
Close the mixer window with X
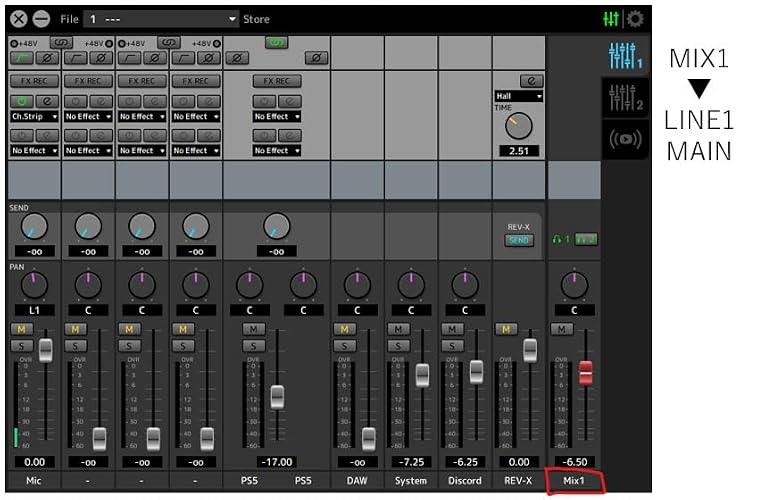tap(19, 19)
